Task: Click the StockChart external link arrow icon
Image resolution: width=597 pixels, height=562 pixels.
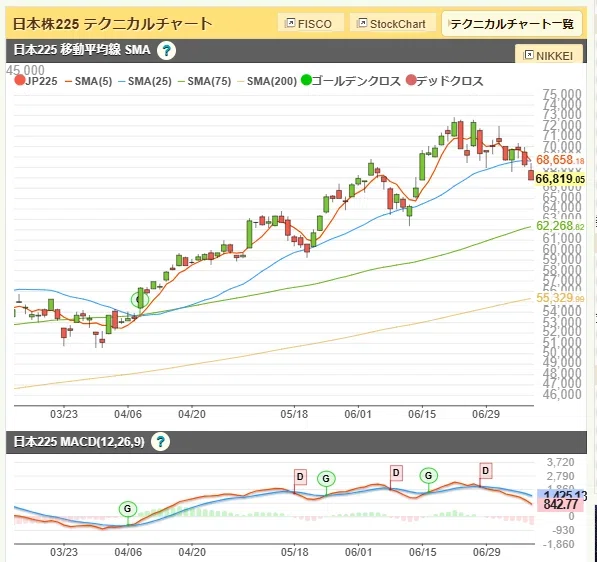Action: click(362, 23)
